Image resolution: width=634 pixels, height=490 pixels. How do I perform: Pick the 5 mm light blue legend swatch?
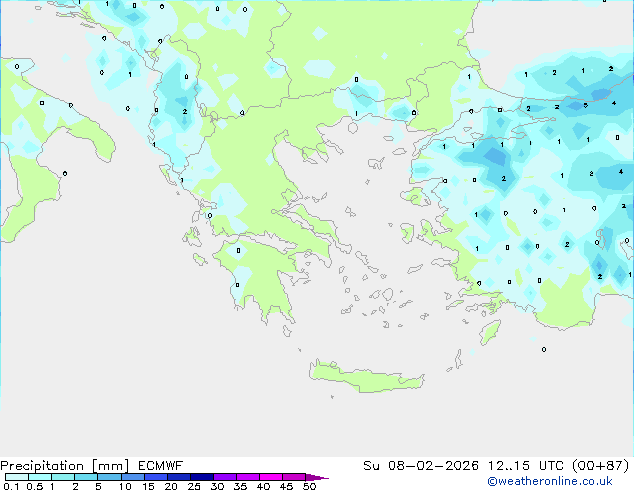109,477
